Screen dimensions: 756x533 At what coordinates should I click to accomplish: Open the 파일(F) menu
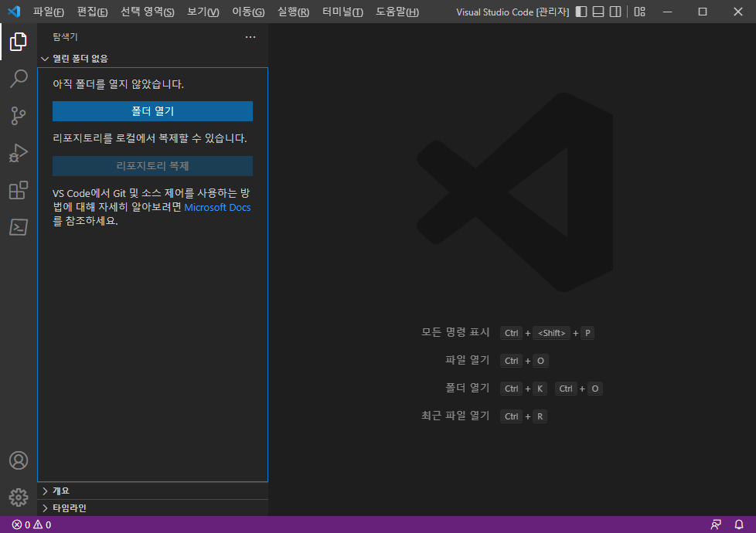[x=48, y=12]
